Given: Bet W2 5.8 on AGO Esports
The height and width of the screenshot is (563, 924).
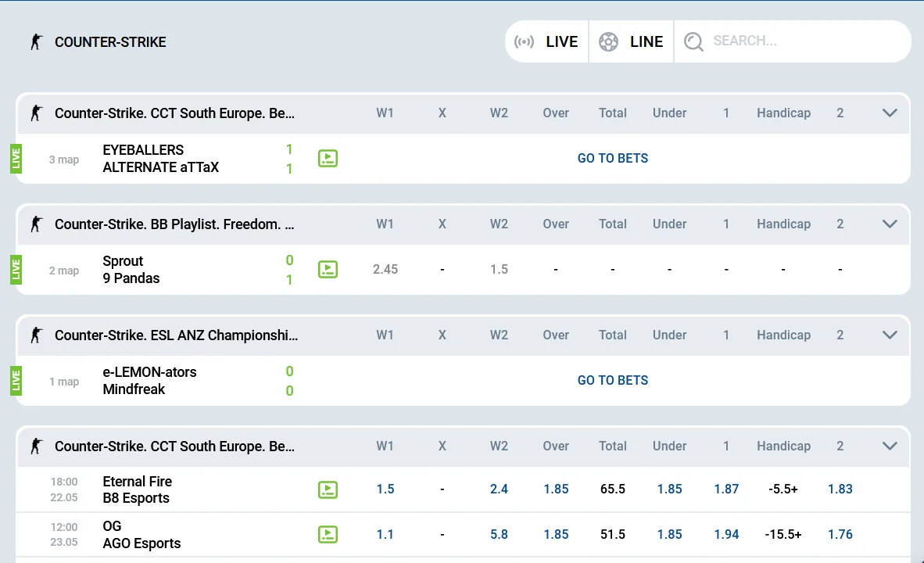Looking at the screenshot, I should (x=499, y=535).
